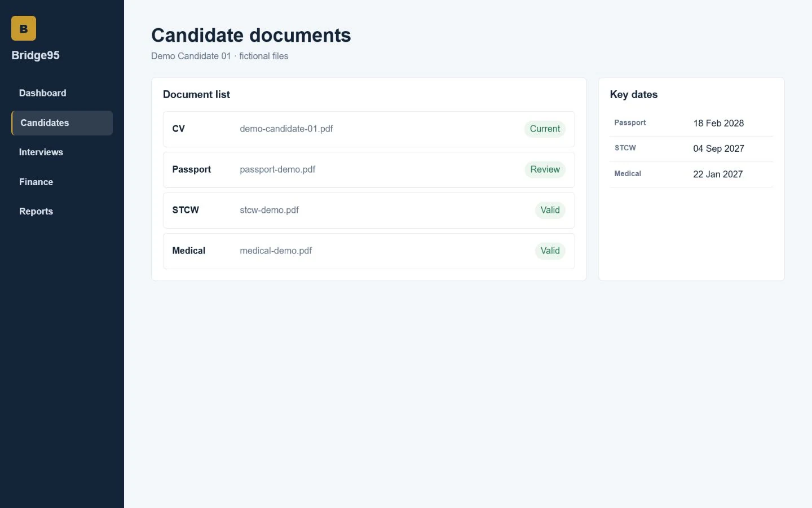
Task: Click the Demo Candidate 01 subtitle
Action: point(219,56)
